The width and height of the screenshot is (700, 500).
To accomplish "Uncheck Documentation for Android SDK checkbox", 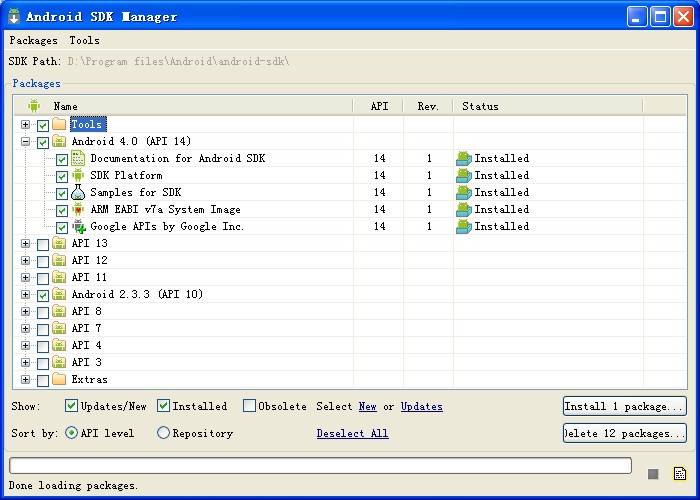I will click(x=62, y=159).
